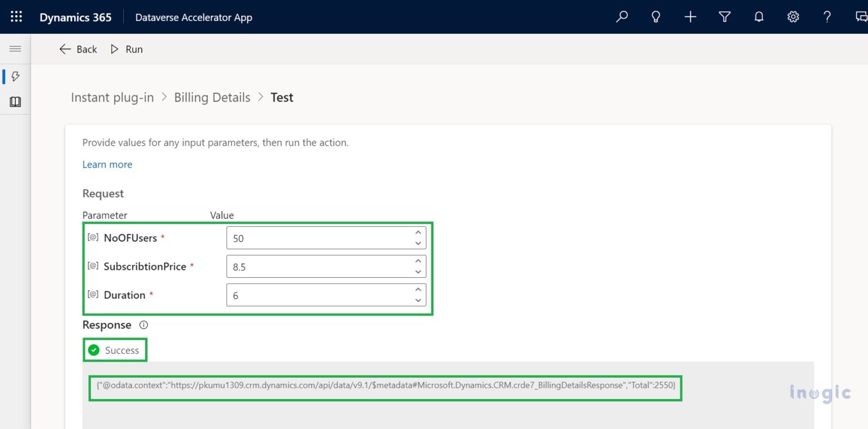Expand the sidebar with the hamburger icon

tap(15, 48)
